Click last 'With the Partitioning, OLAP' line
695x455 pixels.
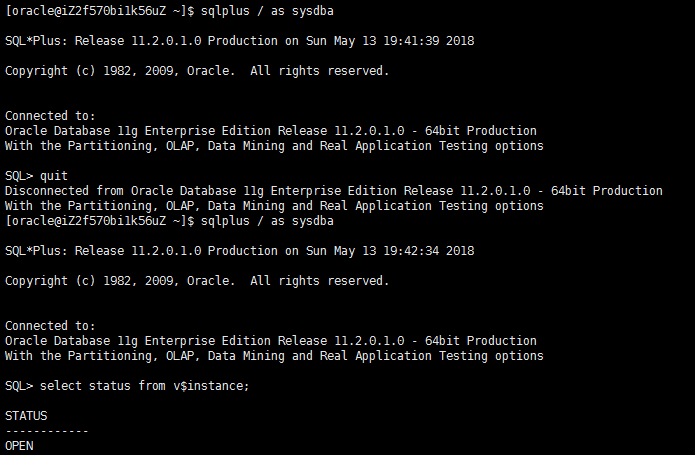point(274,356)
